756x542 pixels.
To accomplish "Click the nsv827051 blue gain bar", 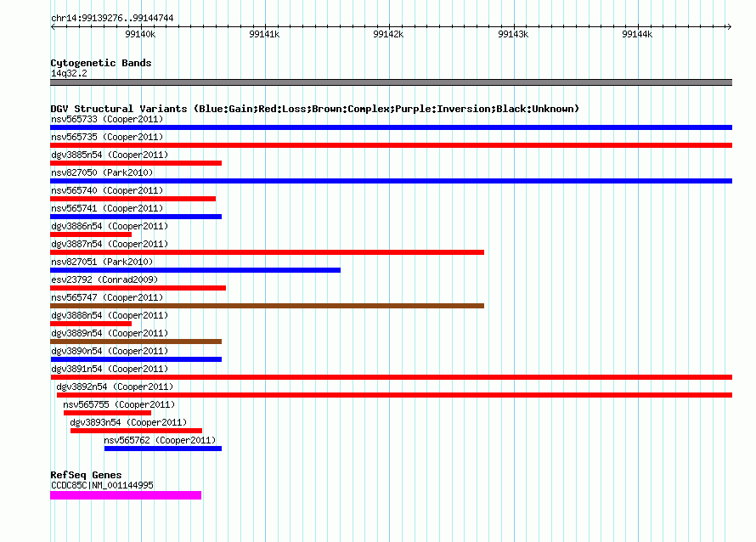I will click(195, 270).
